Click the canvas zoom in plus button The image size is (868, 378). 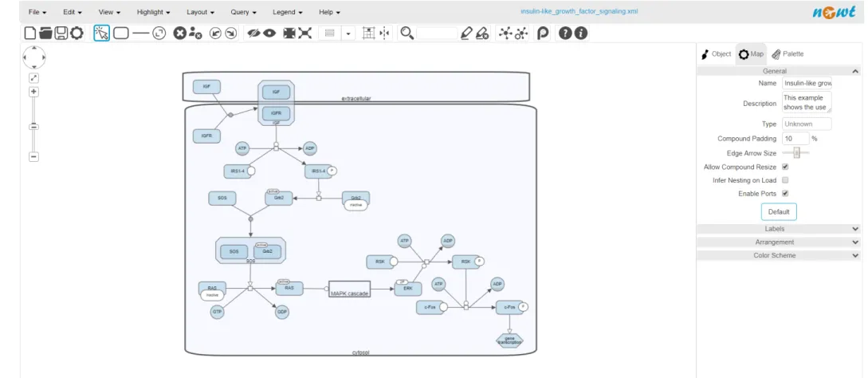pyautogui.click(x=33, y=92)
